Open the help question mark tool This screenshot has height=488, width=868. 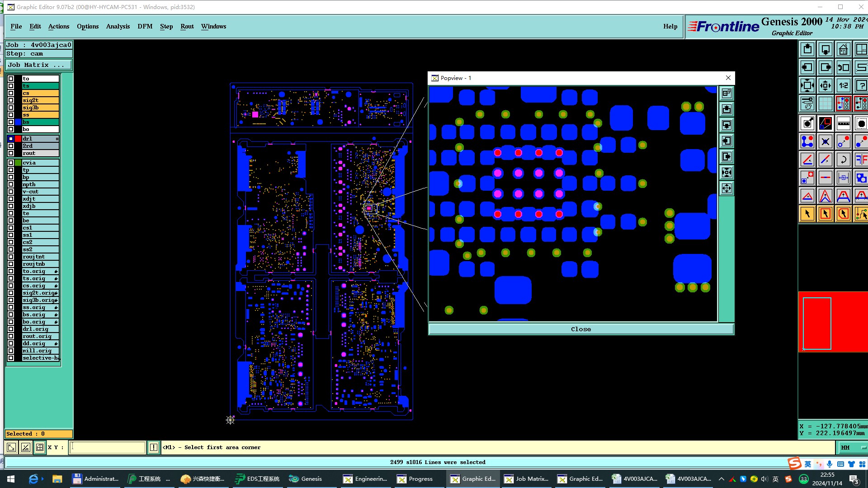(x=861, y=85)
